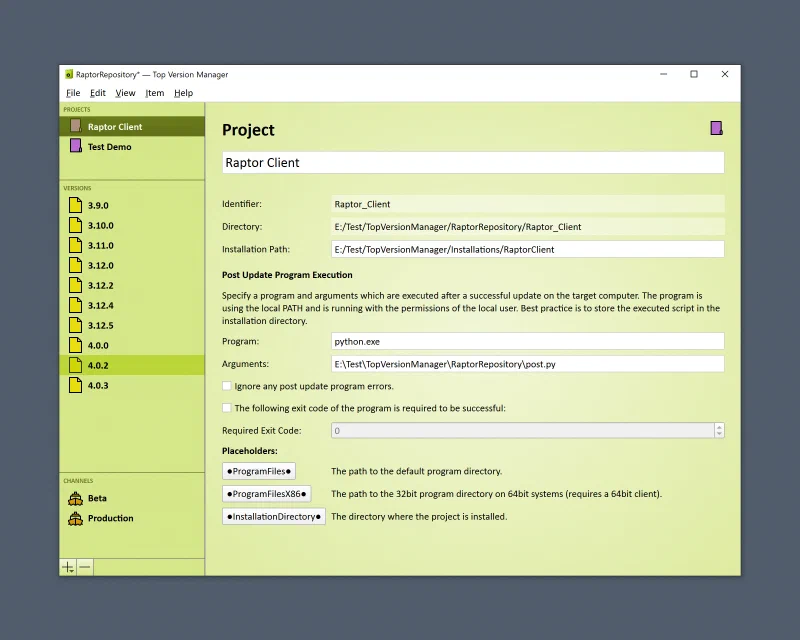Select the Test Demo project label
The height and width of the screenshot is (640, 800).
click(x=109, y=146)
